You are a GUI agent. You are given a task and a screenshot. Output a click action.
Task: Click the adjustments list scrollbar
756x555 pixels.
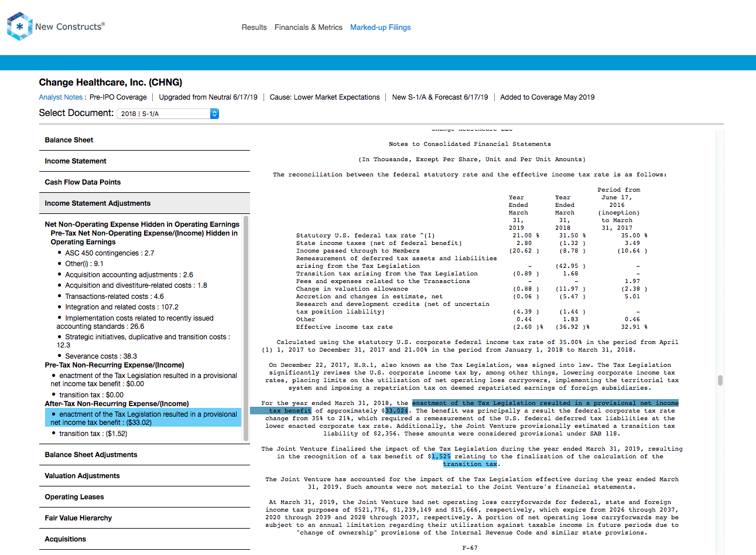tap(246, 328)
